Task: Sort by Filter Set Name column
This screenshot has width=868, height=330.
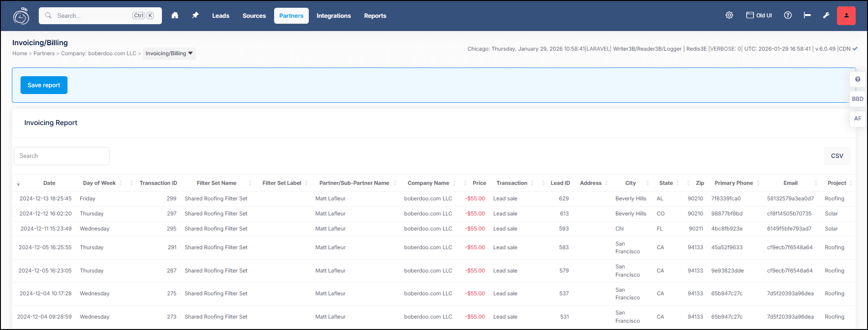Action: pos(217,183)
